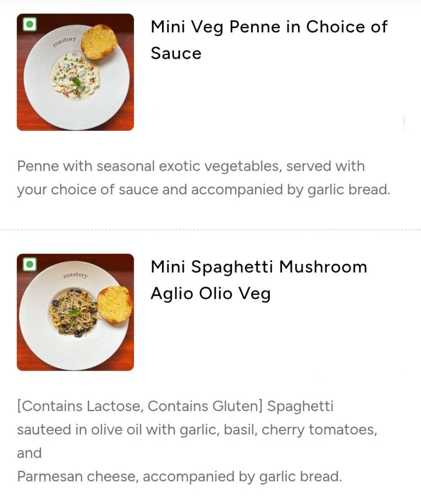Click the green veg indicator on Spaghetti photo
The image size is (421, 504).
point(30,264)
